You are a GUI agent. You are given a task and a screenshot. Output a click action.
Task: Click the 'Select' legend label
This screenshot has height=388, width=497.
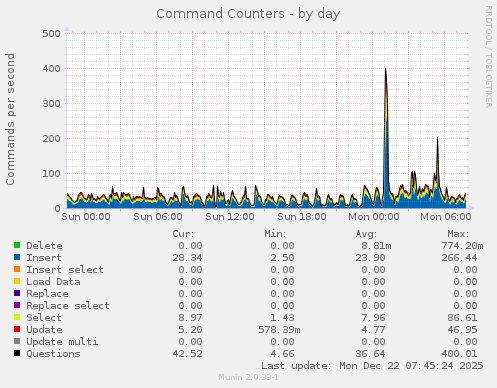pos(44,318)
